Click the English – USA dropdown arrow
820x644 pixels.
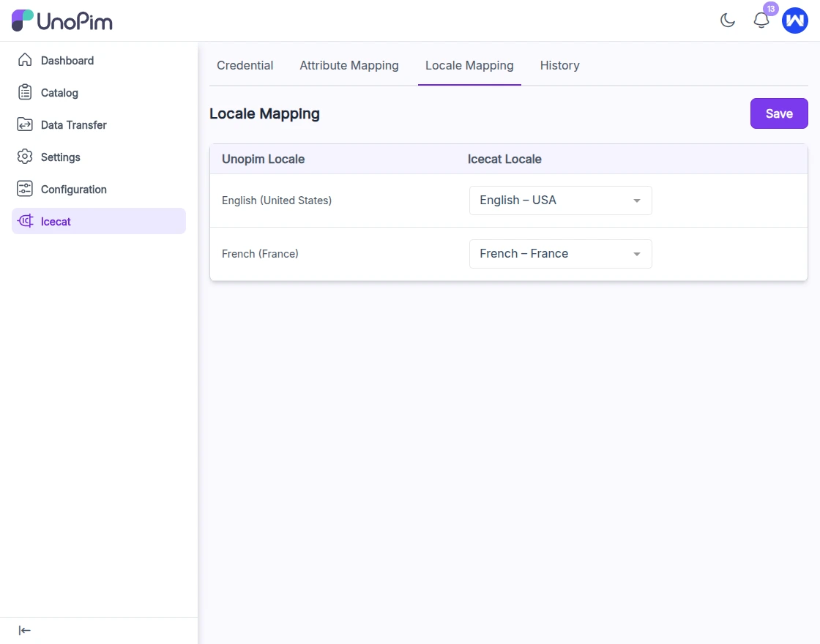pos(636,201)
